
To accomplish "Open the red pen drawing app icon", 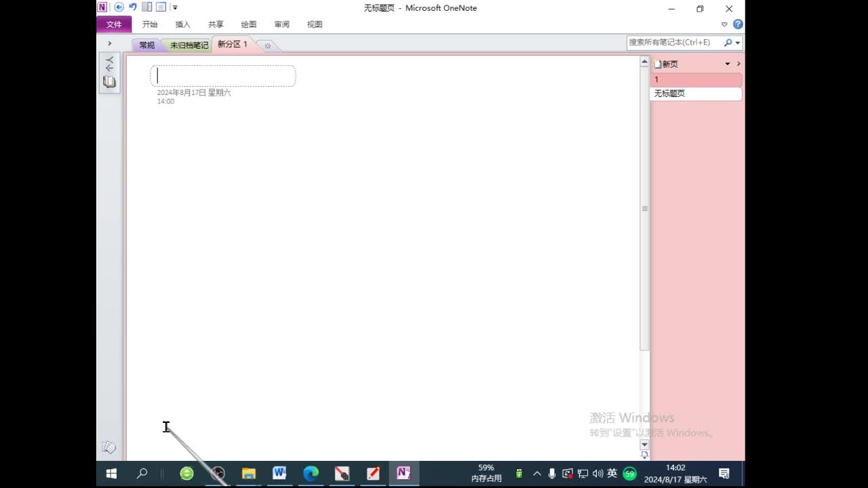I will pyautogui.click(x=342, y=474).
